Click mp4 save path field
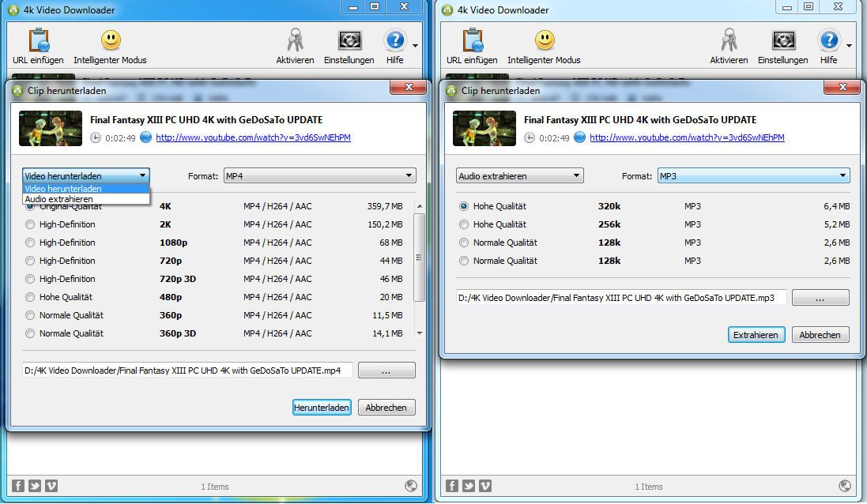The image size is (867, 504). coord(187,370)
